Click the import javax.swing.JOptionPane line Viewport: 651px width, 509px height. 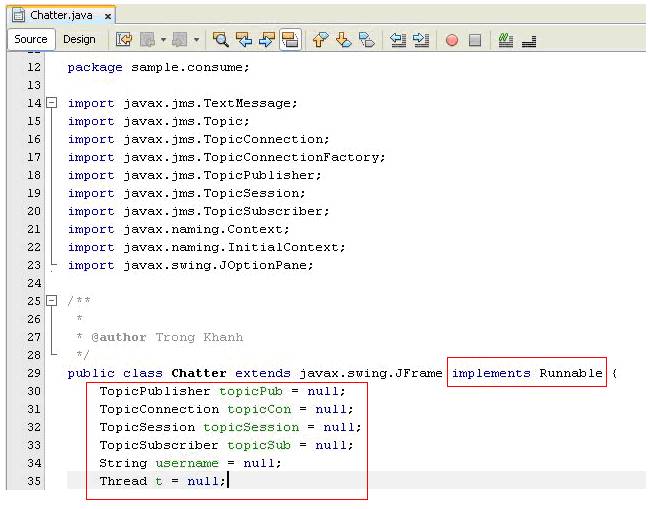(x=190, y=265)
